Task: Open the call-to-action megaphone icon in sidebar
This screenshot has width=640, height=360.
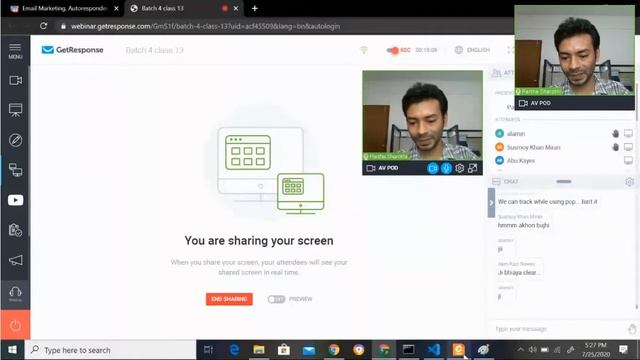Action: (16, 260)
